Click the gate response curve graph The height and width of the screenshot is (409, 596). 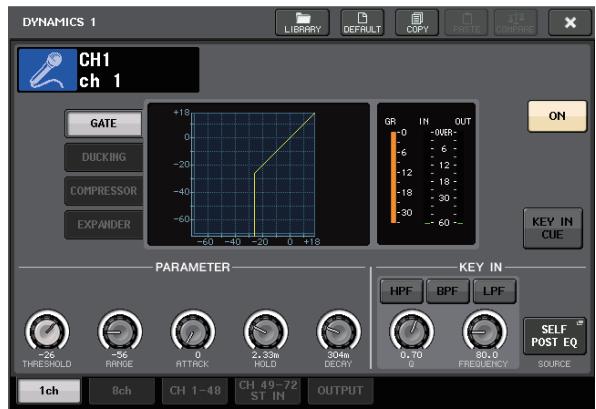[x=254, y=175]
